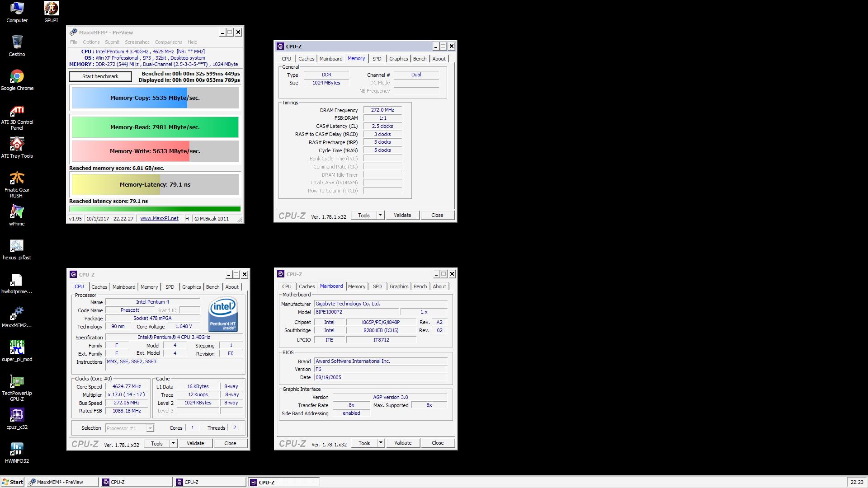Launch HWiNFO32 from desktop

pyautogui.click(x=17, y=453)
